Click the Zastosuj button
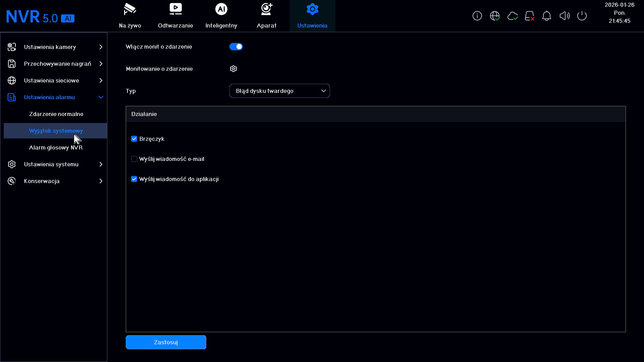The image size is (644, 362). coord(166,342)
